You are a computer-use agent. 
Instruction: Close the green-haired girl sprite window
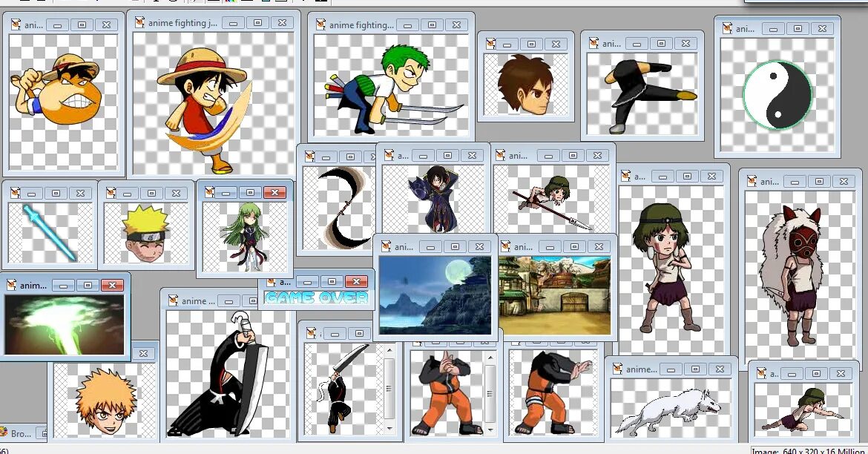pos(274,192)
